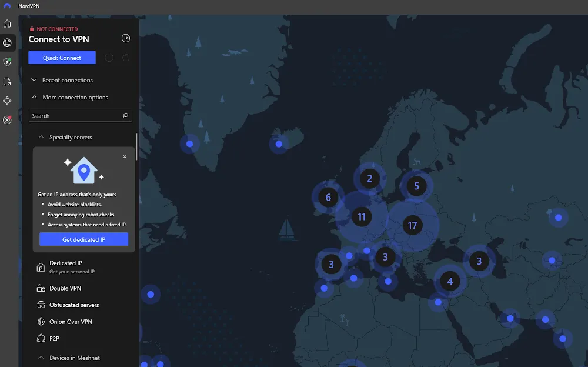Click the Get dedicated IP button
This screenshot has height=367, width=588.
click(83, 239)
